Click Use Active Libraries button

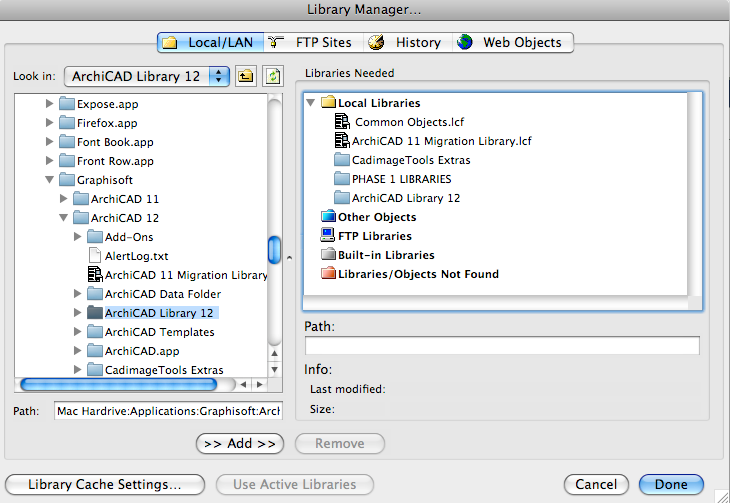tap(295, 484)
